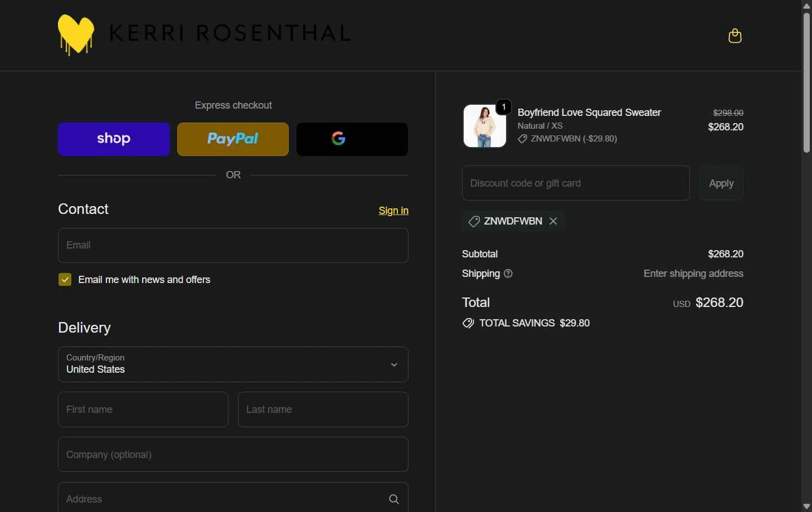This screenshot has height=512, width=812.
Task: Pay with Shop Pay express button
Action: (x=114, y=139)
